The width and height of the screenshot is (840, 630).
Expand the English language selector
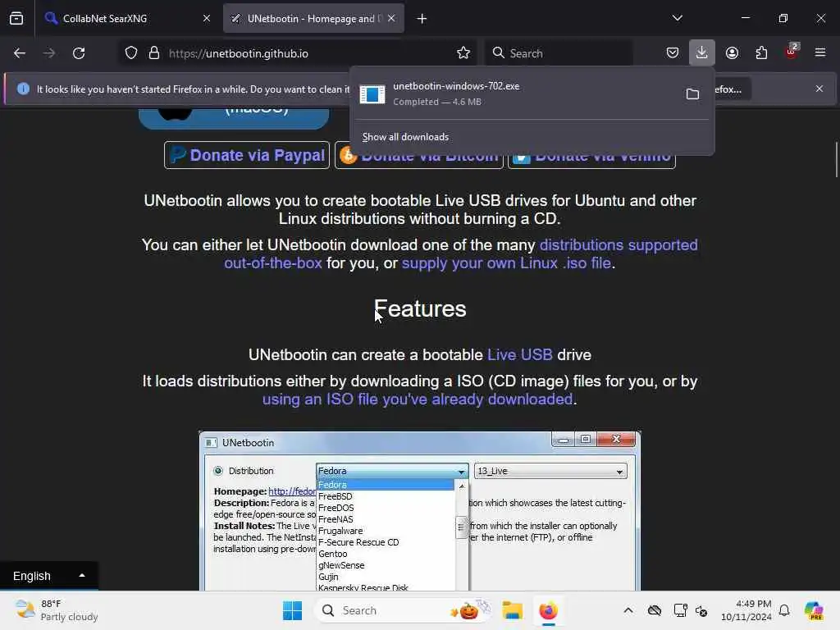(x=48, y=576)
